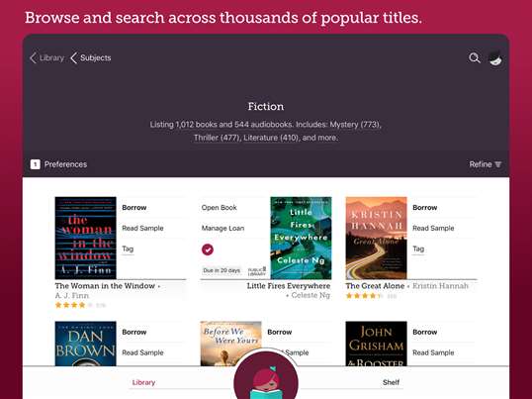The image size is (532, 399).
Task: Open the Dan Brown book cover
Action: [85, 344]
